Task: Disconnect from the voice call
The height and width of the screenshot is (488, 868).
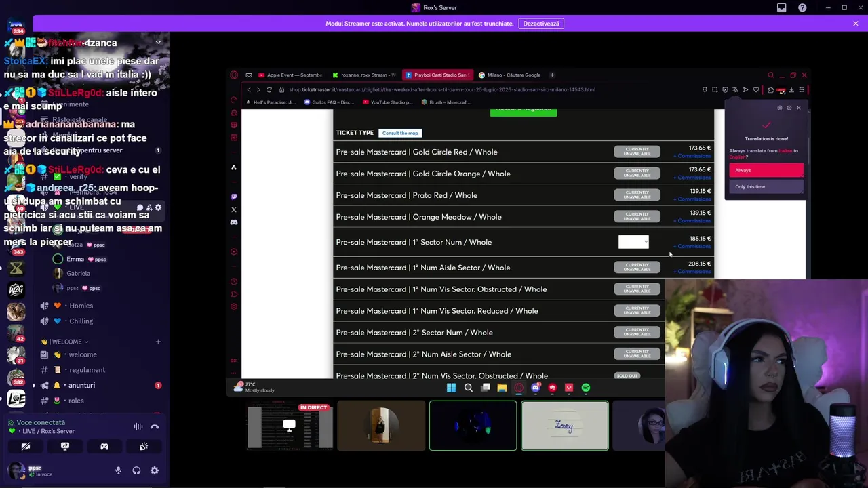Action: tap(155, 426)
